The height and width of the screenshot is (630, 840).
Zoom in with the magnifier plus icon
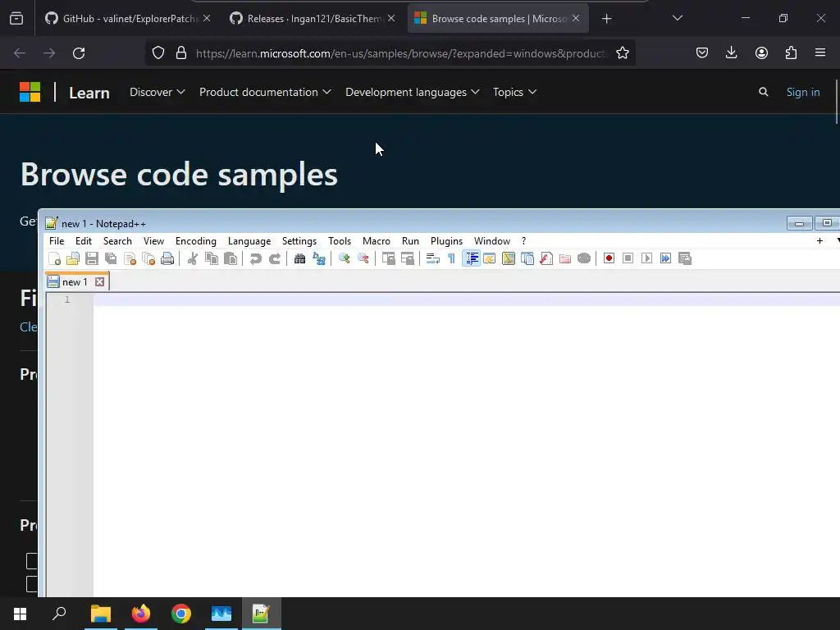pyautogui.click(x=345, y=258)
